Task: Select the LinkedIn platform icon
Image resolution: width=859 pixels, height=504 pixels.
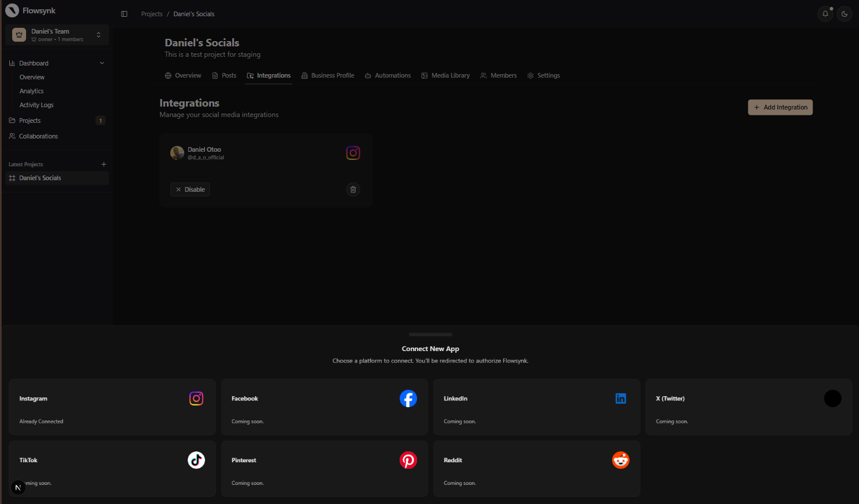Action: coord(620,399)
